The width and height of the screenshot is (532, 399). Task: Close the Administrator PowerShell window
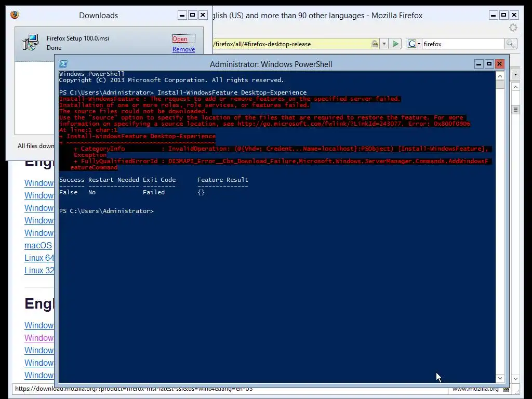[499, 64]
